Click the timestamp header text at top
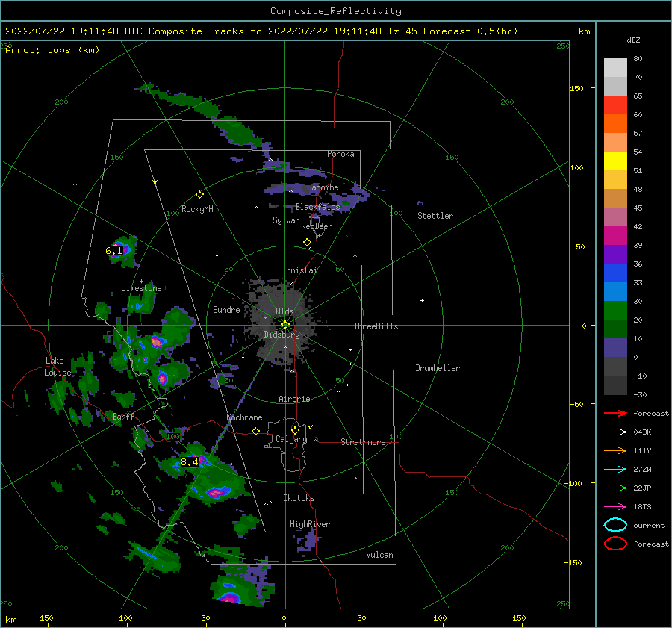672x628 pixels. [261, 31]
